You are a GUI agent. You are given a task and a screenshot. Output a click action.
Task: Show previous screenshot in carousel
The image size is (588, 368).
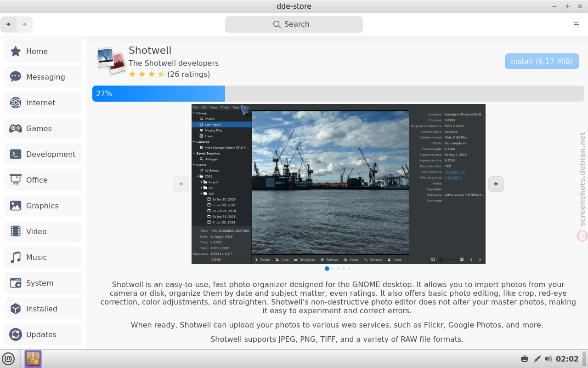(x=181, y=184)
